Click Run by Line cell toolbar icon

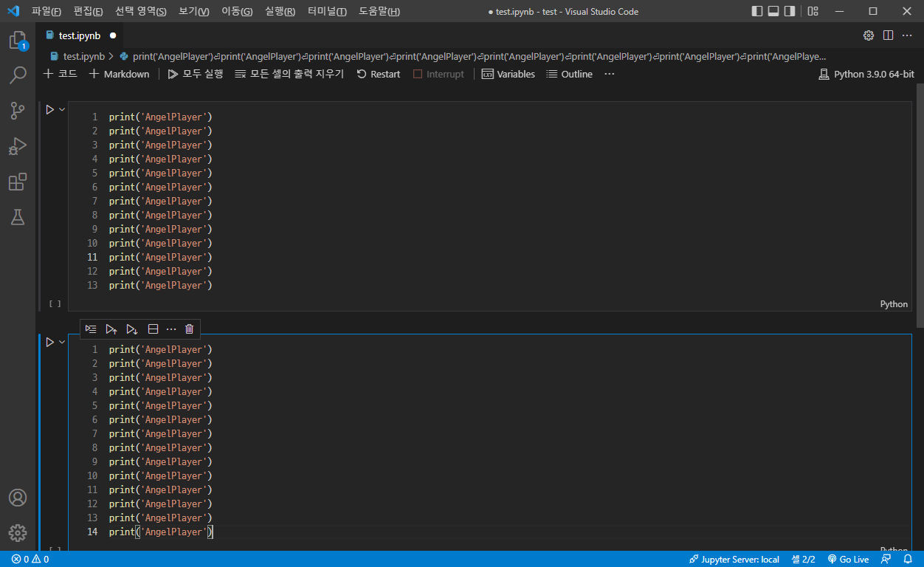pos(91,329)
